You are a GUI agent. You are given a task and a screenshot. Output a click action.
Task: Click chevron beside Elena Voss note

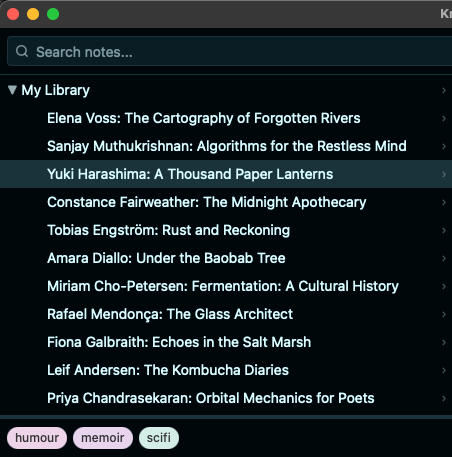click(444, 118)
